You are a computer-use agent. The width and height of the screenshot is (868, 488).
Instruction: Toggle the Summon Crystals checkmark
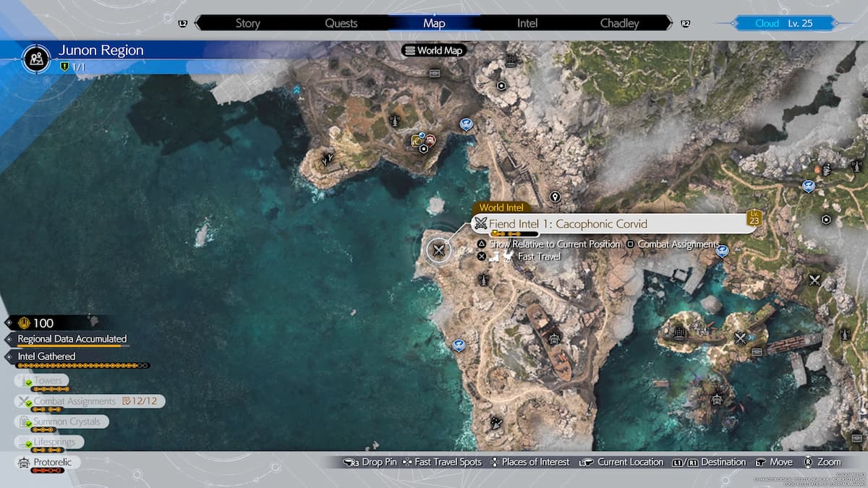[x=29, y=424]
